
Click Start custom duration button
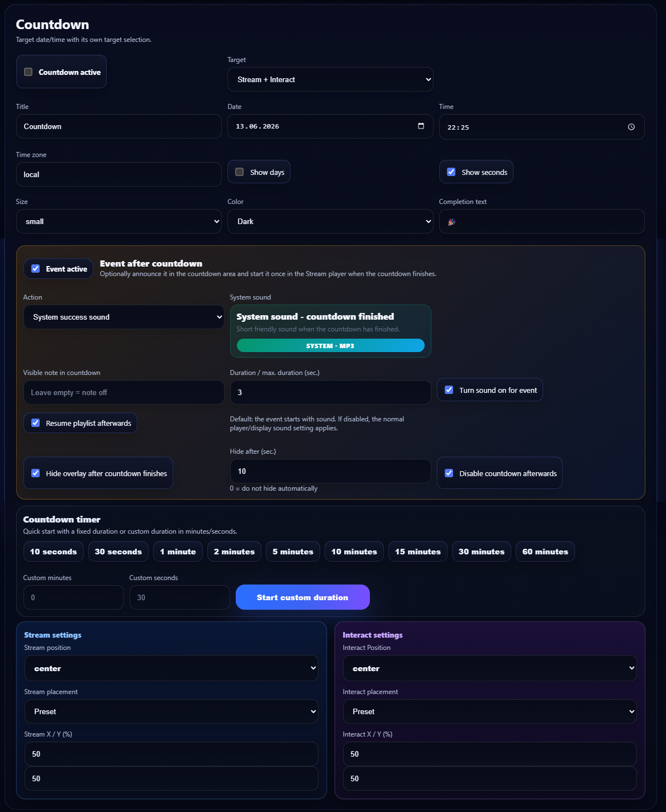[303, 597]
